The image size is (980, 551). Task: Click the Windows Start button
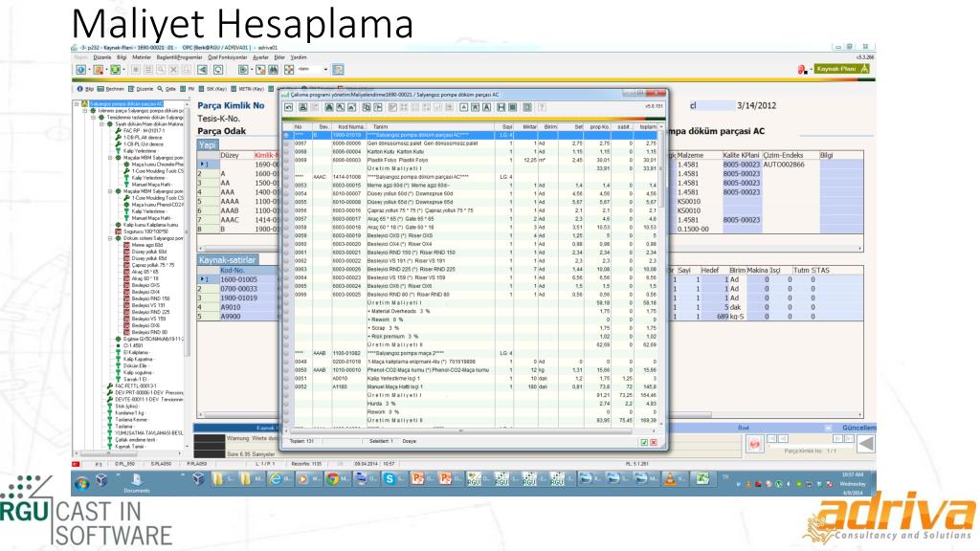[x=82, y=482]
